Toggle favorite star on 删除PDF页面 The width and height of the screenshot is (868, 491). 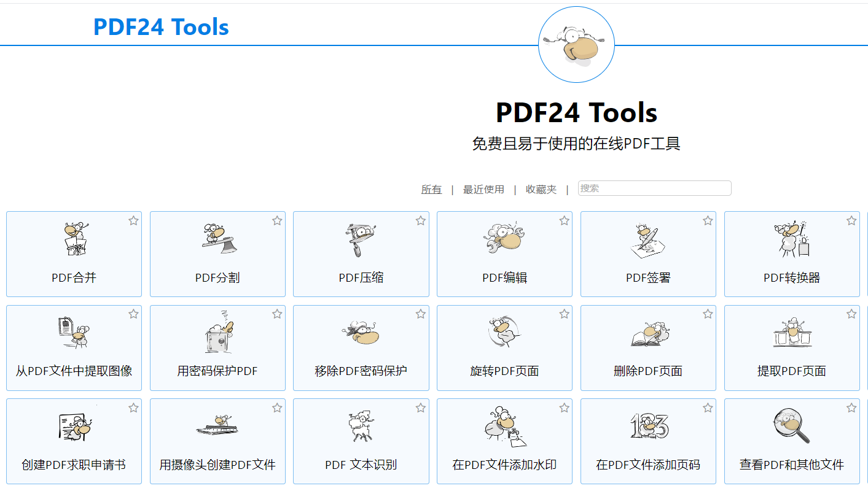[708, 314]
